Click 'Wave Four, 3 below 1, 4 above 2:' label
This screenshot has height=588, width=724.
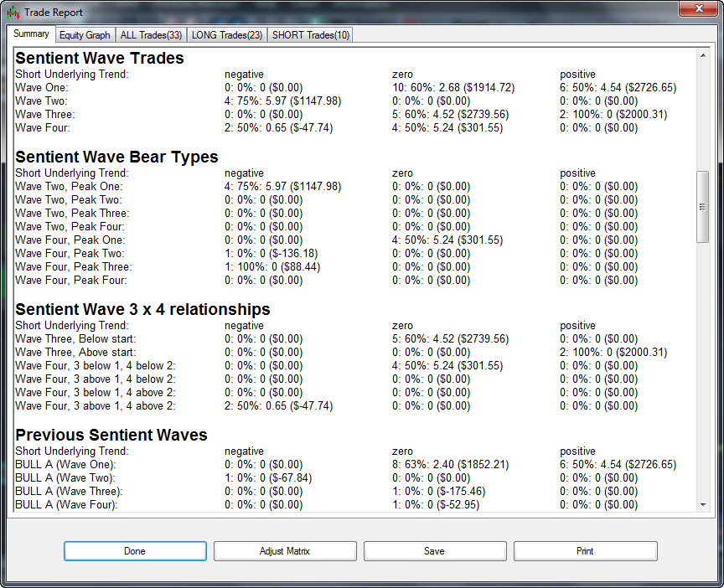click(96, 392)
